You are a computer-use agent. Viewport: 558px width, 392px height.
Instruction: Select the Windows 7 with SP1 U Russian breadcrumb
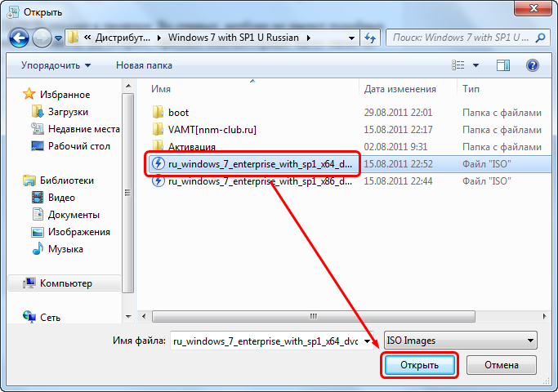[x=234, y=38]
